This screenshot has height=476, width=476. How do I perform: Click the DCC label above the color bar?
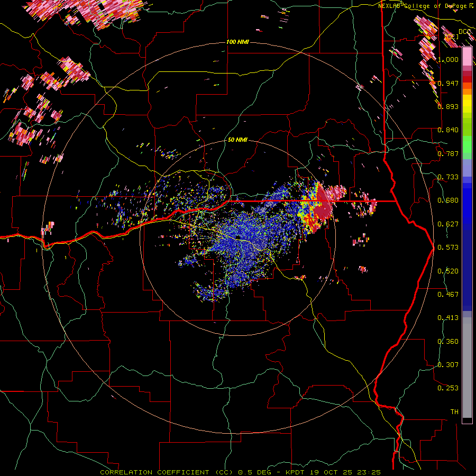pyautogui.click(x=464, y=32)
